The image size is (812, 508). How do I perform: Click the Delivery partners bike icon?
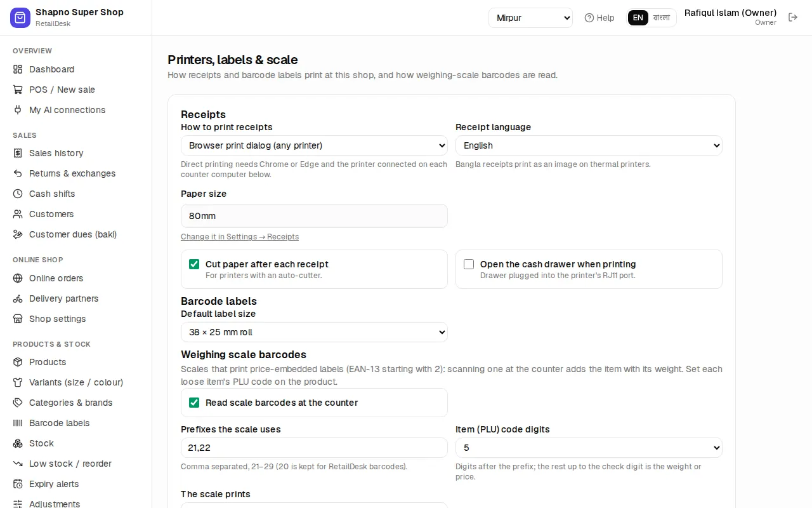click(x=18, y=298)
